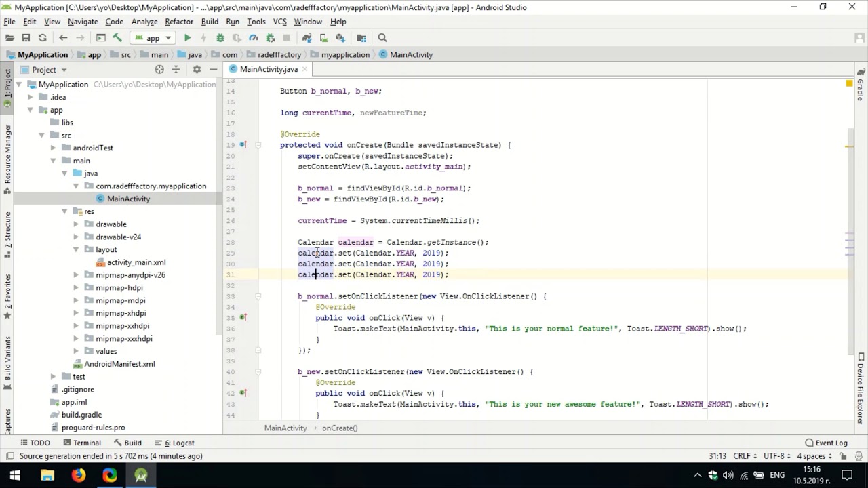Screen dimensions: 868x488
Task: Click override gutter icon on line 19
Action: pyautogui.click(x=243, y=144)
